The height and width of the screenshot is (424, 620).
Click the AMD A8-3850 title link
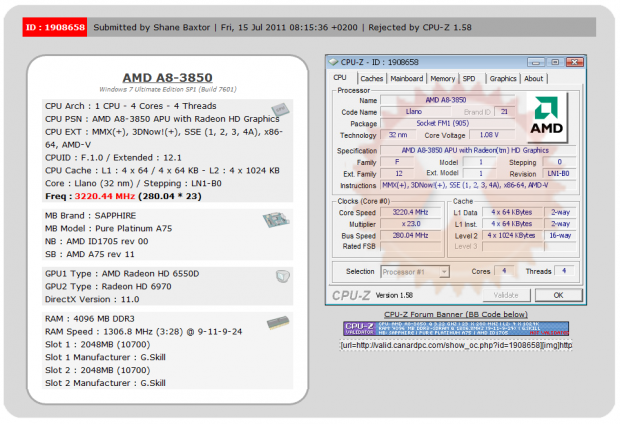pyautogui.click(x=168, y=78)
